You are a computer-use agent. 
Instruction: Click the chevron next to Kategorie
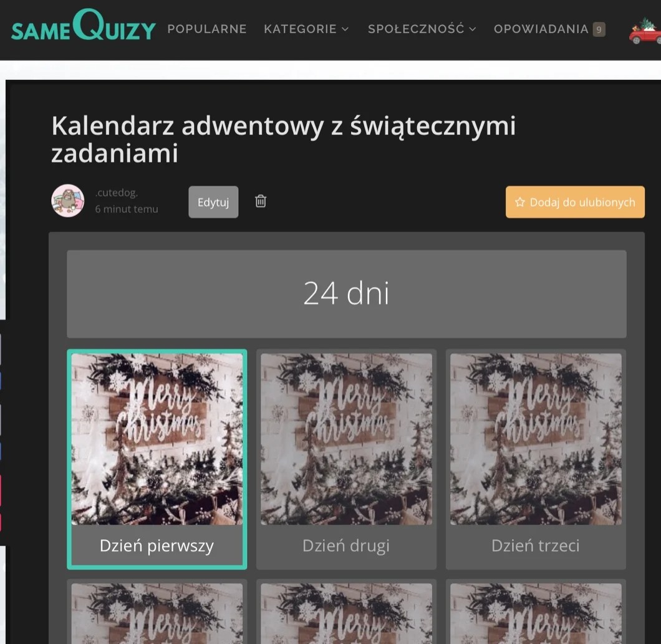coord(345,29)
